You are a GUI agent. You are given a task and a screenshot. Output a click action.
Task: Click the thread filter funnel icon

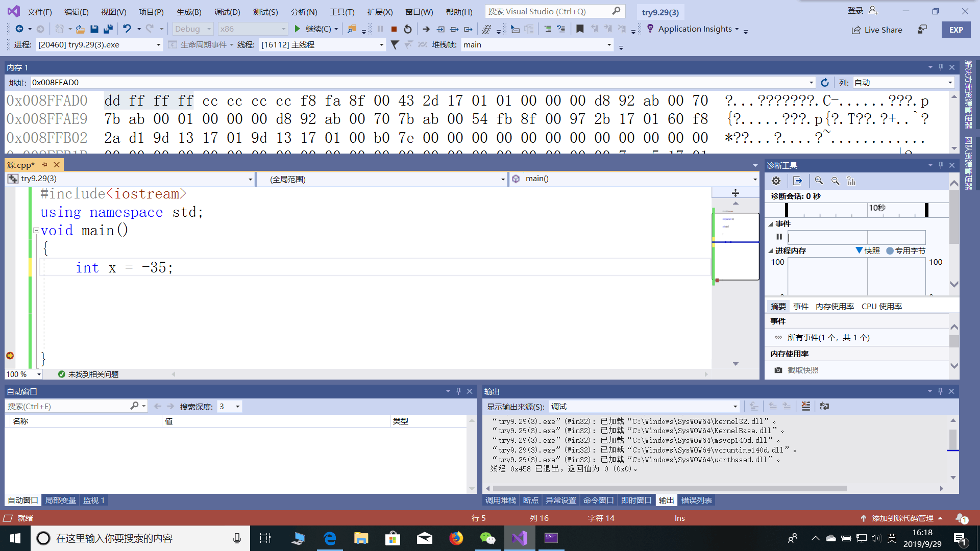point(395,45)
